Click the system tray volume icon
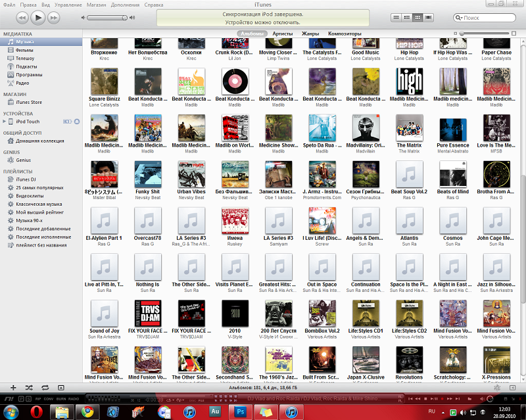The image size is (526, 420). tap(463, 412)
